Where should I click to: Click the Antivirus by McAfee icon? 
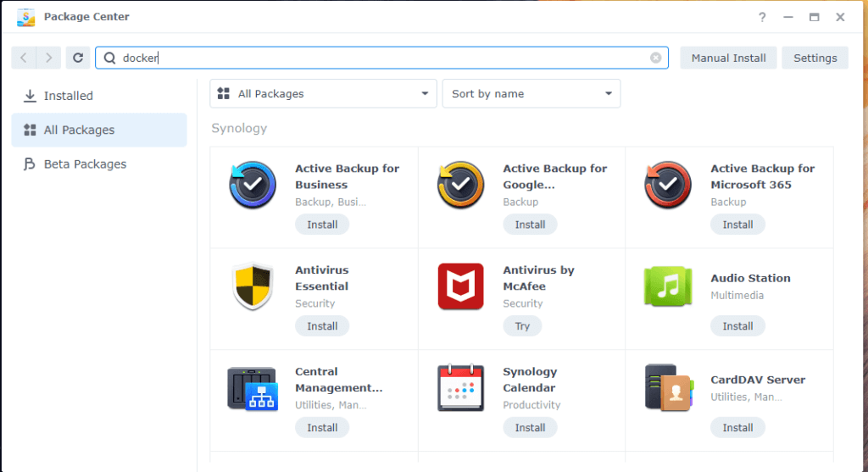tap(460, 286)
